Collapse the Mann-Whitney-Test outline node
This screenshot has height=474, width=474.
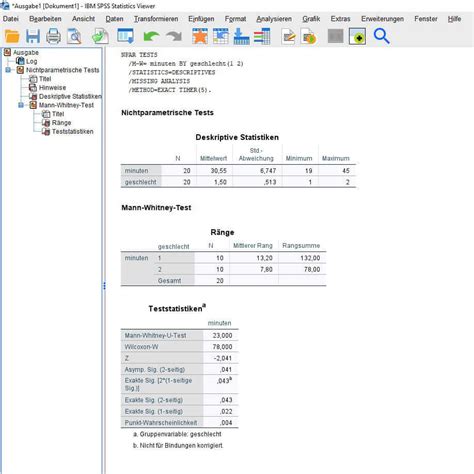21,105
